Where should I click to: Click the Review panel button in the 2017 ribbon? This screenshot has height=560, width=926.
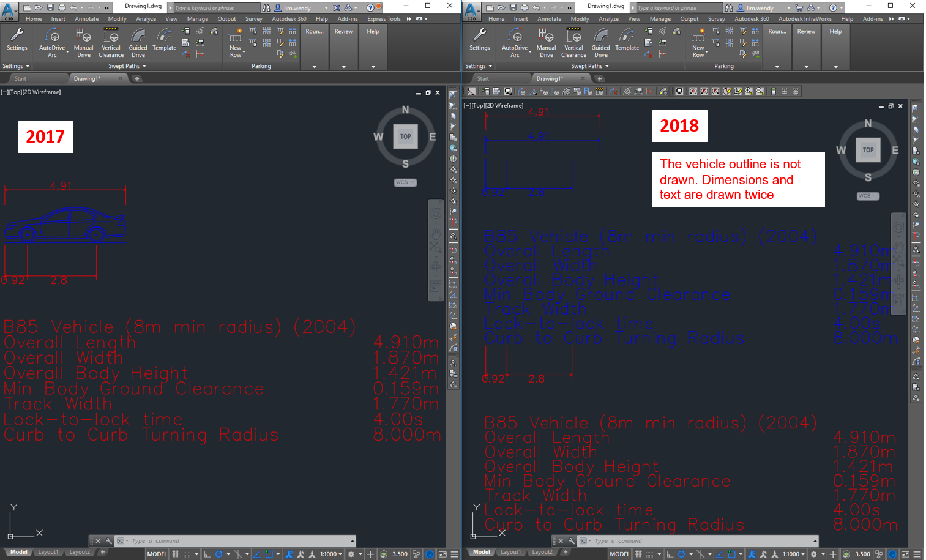point(343,48)
